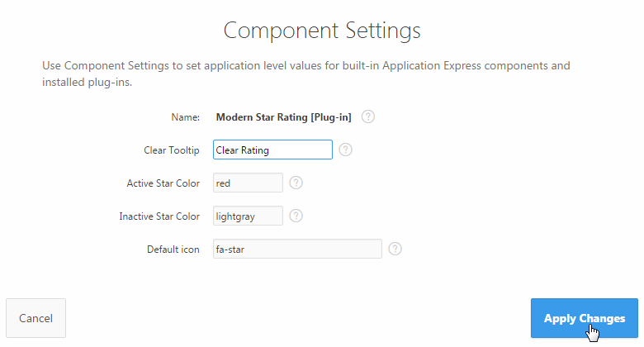Focus the Clear Tooltip text field
This screenshot has width=644, height=347.
point(272,150)
